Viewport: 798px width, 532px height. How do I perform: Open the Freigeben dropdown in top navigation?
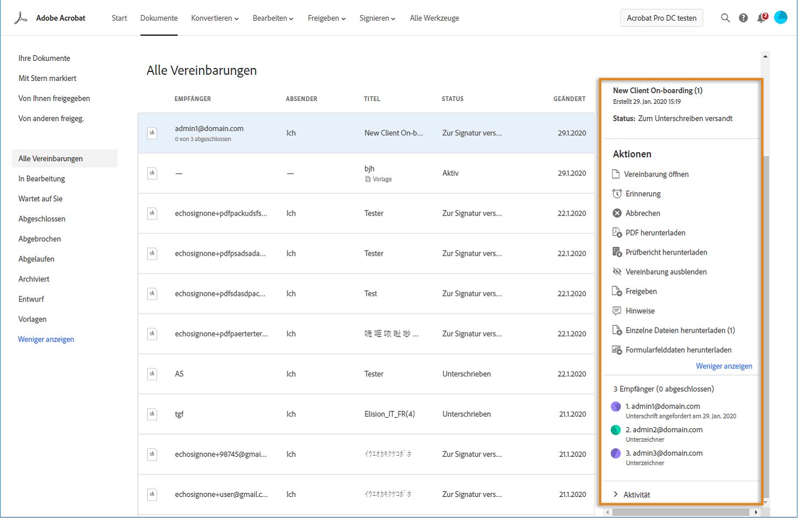[x=327, y=18]
